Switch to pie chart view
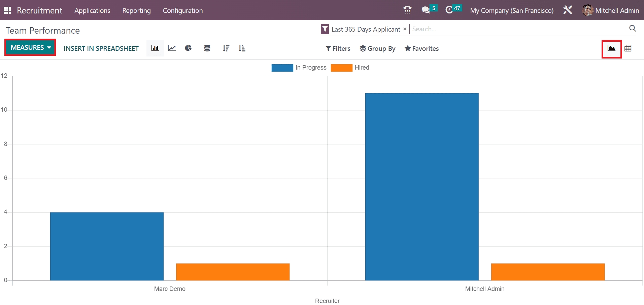The width and height of the screenshot is (644, 305). (188, 48)
